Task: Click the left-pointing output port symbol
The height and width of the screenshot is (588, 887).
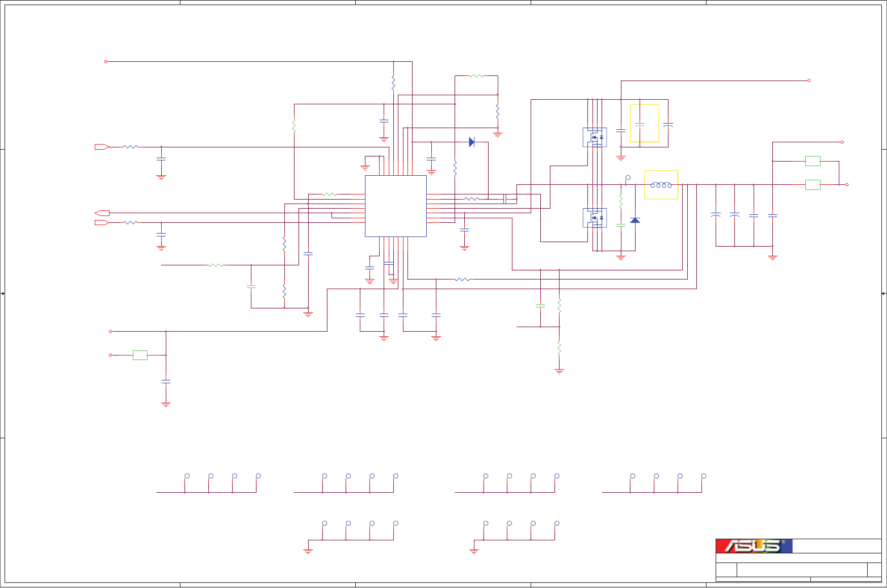Action: click(x=102, y=213)
